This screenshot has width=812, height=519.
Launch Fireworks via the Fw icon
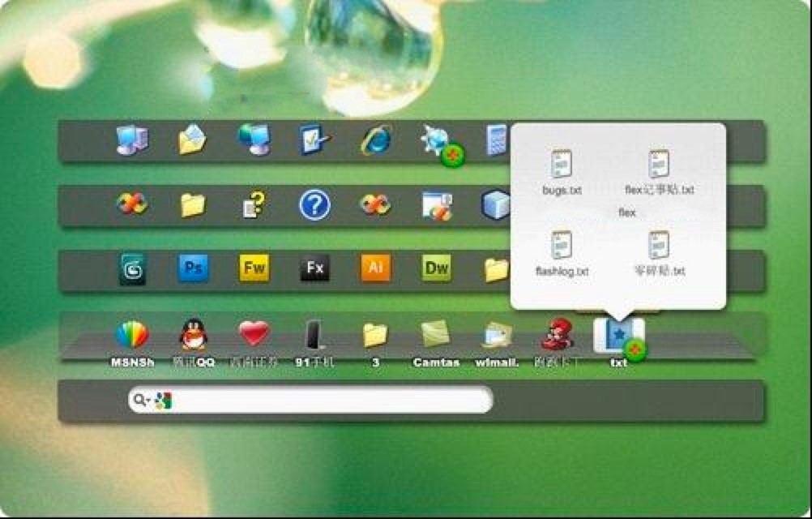(254, 268)
